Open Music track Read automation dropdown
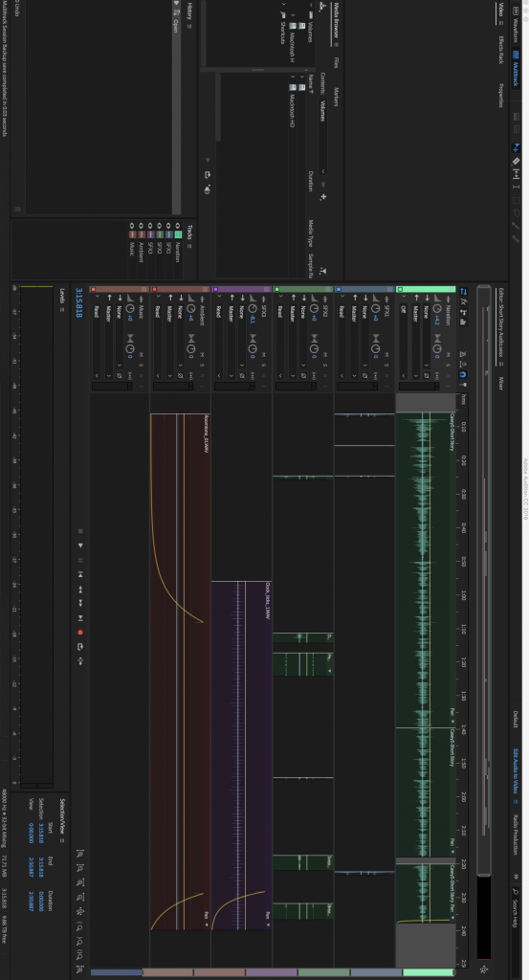The width and height of the screenshot is (529, 980). tap(97, 342)
